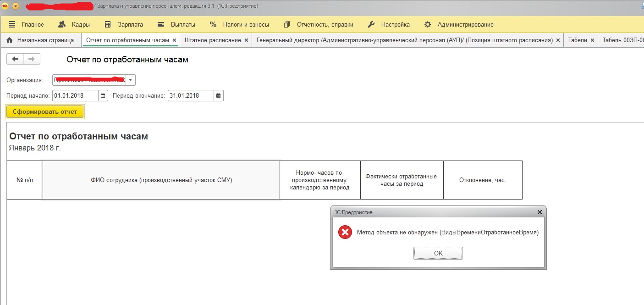Click the hamburger icon next to Главное

(12, 24)
